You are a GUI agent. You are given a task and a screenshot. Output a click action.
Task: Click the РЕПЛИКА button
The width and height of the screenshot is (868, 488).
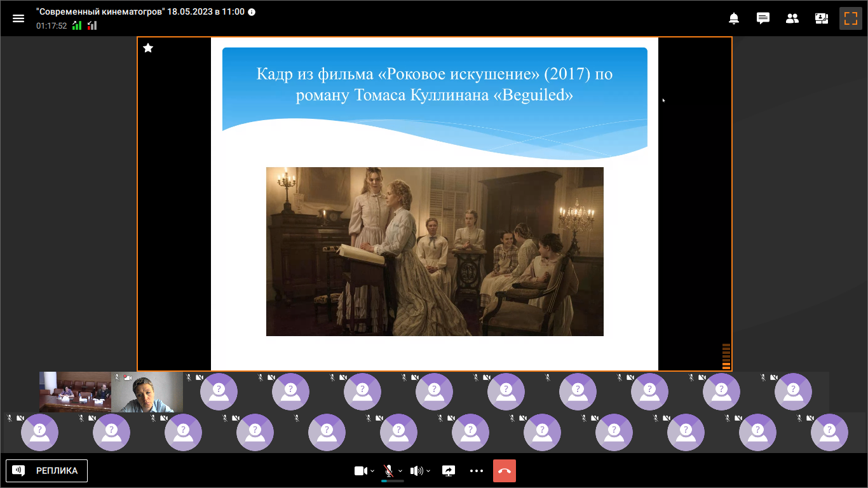(47, 471)
